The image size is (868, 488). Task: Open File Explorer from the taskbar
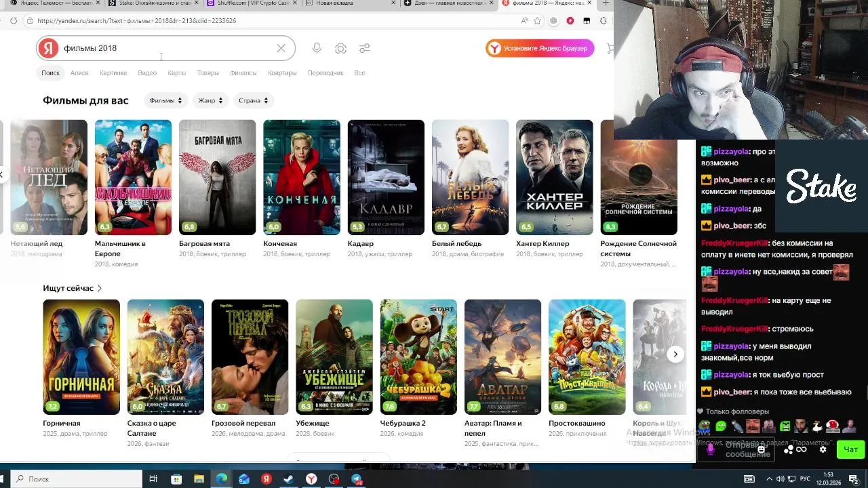click(x=199, y=479)
